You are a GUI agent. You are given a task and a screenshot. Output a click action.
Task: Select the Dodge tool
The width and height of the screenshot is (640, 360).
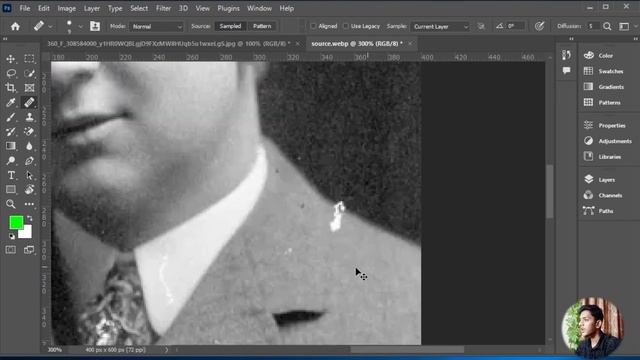11,161
